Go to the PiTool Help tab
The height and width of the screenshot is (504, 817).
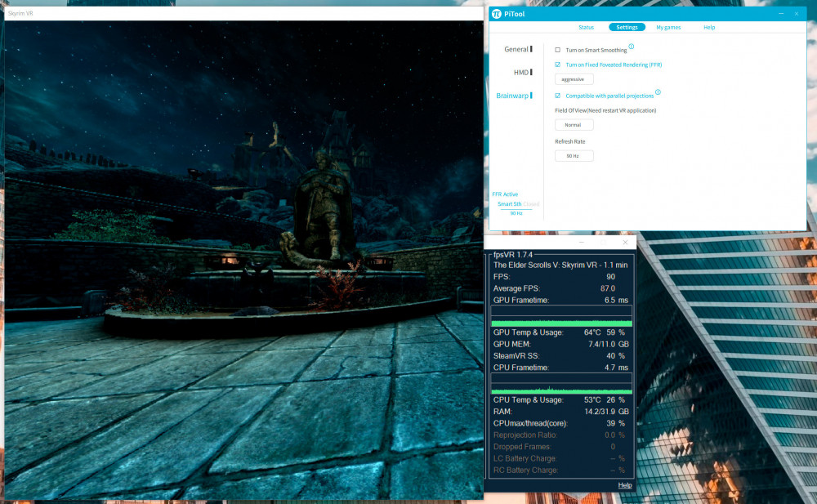(709, 28)
